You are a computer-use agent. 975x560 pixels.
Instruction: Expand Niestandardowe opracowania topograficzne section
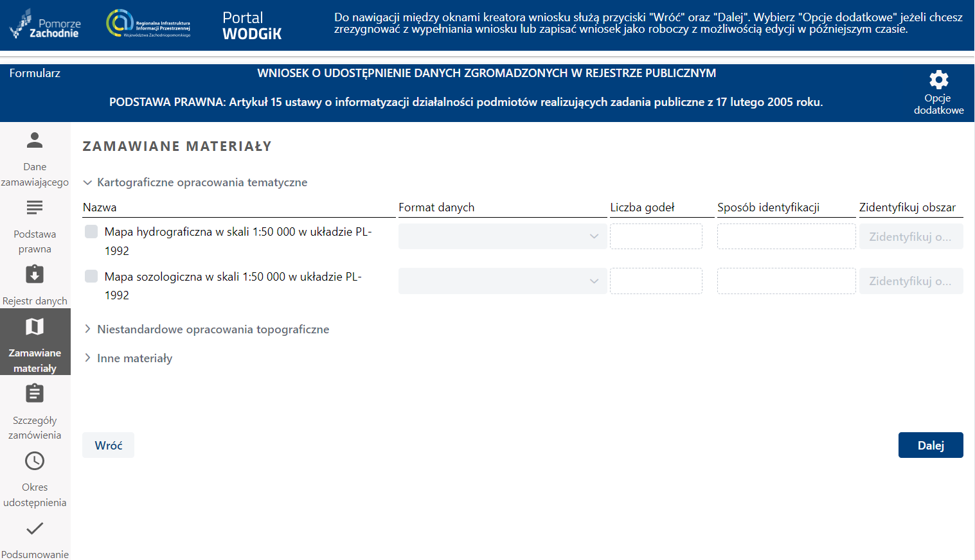coord(87,329)
